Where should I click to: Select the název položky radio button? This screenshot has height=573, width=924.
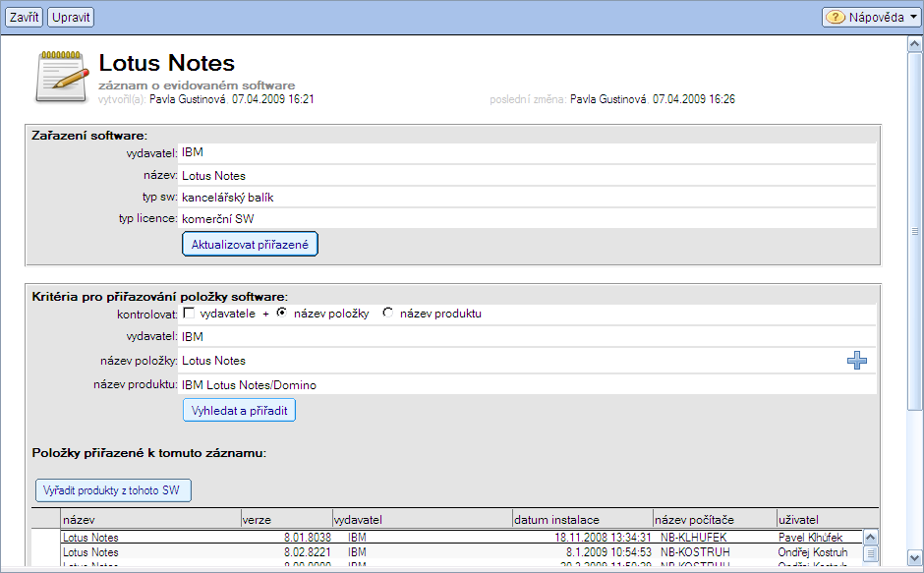tap(282, 313)
